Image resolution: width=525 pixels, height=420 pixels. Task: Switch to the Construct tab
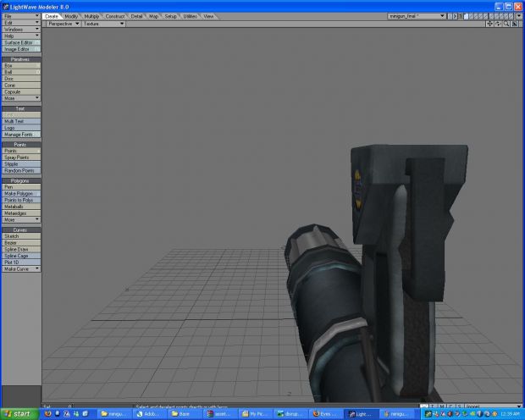[x=115, y=16]
